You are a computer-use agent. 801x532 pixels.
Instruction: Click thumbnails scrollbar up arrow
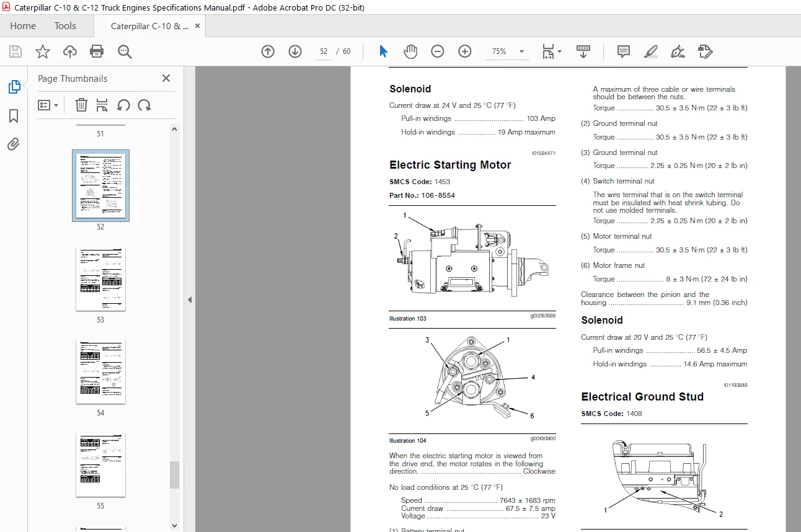(175, 129)
